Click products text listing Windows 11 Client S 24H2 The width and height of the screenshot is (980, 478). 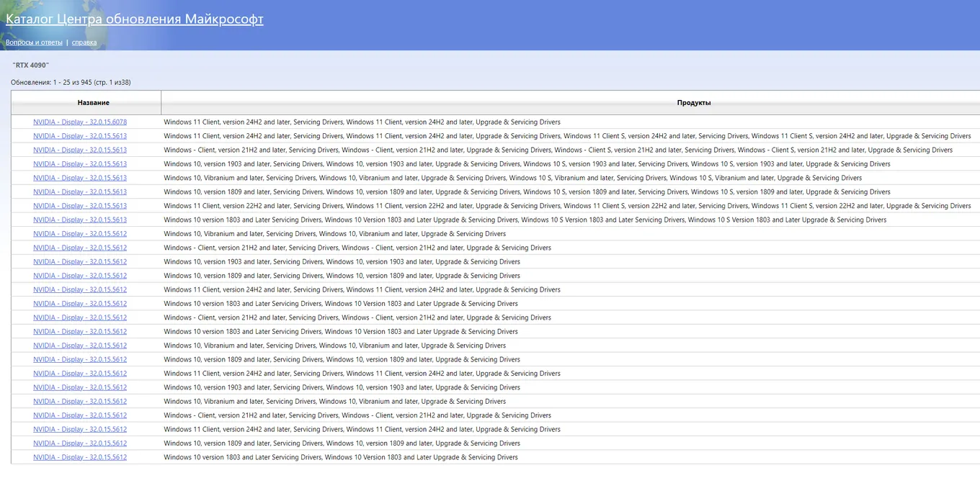pyautogui.click(x=567, y=136)
